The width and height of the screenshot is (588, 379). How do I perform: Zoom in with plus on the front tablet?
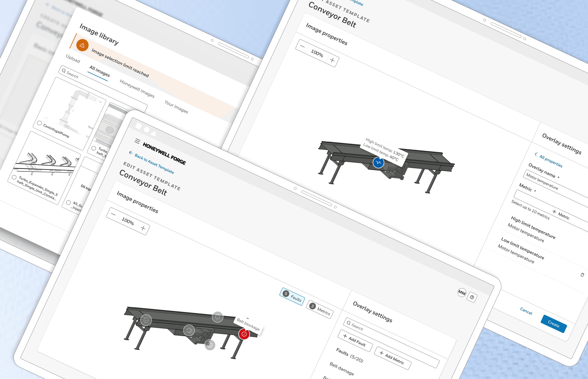point(143,228)
